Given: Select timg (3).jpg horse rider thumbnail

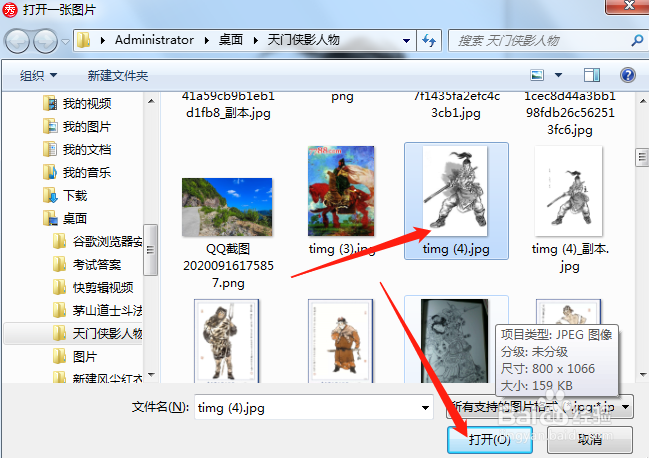Looking at the screenshot, I should tap(341, 191).
